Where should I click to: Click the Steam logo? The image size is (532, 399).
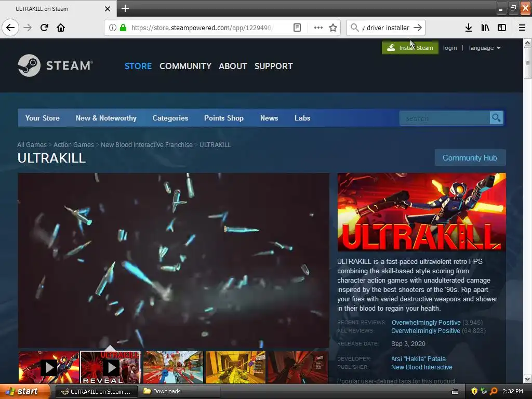pos(55,65)
